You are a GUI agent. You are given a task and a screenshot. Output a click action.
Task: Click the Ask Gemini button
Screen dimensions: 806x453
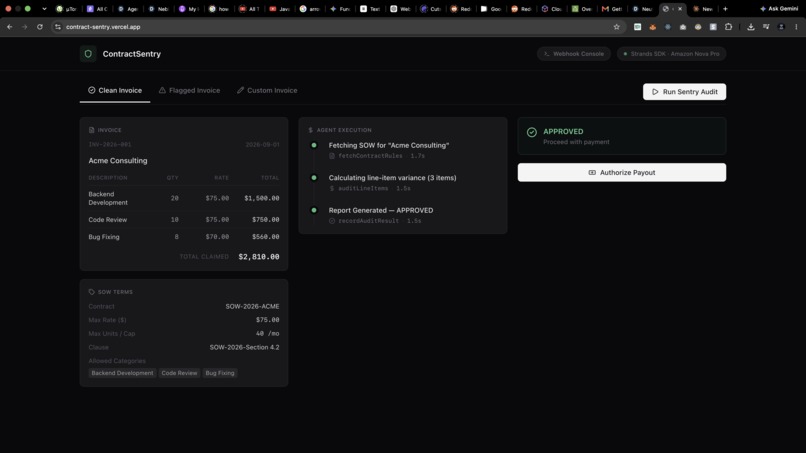tap(779, 9)
